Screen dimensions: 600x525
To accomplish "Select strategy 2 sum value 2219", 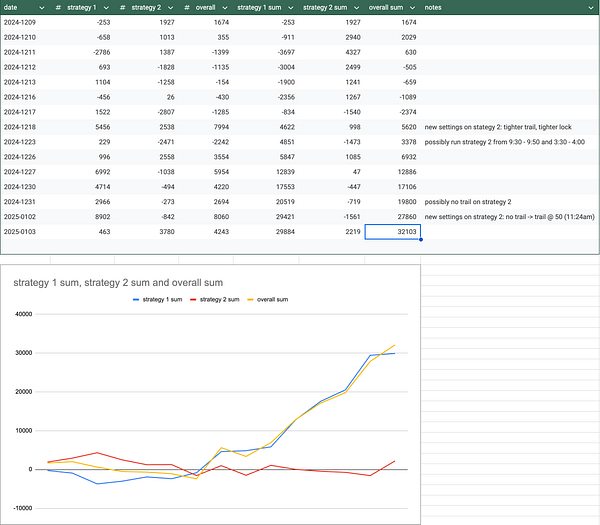I will click(x=353, y=232).
